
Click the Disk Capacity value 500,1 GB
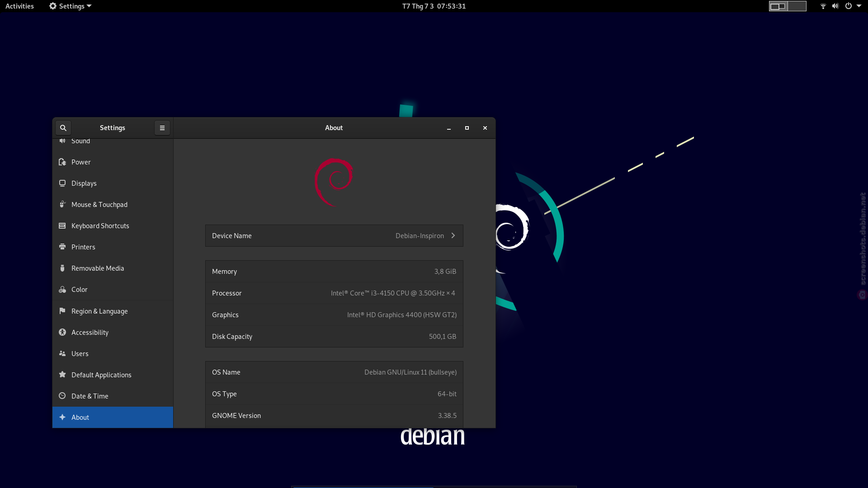pos(443,336)
